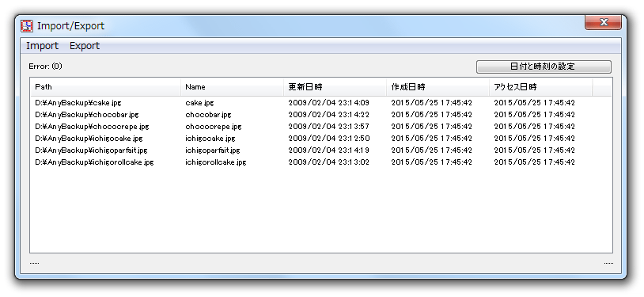The height and width of the screenshot is (297, 644).
Task: Sort by the Name column header
Action: [x=232, y=87]
